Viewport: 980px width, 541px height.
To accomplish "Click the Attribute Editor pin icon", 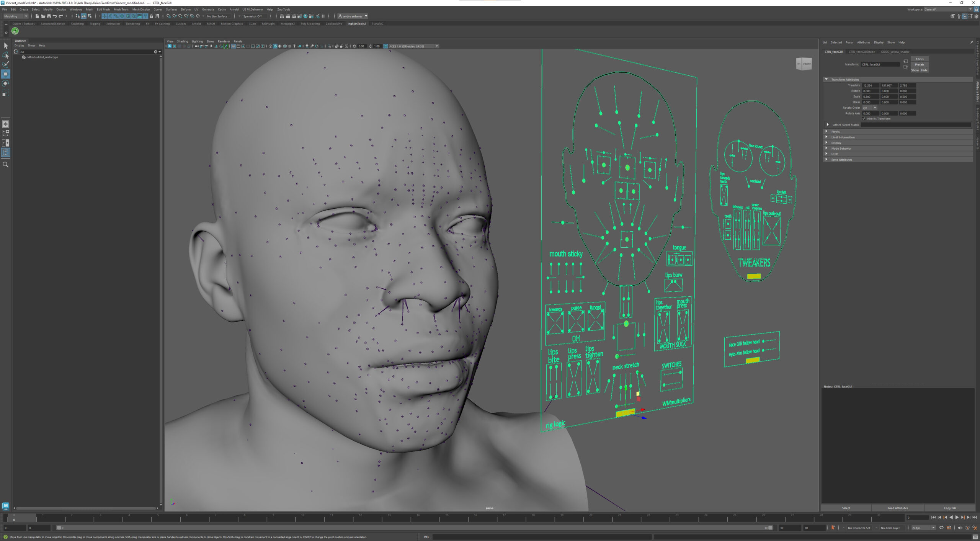I will click(972, 42).
